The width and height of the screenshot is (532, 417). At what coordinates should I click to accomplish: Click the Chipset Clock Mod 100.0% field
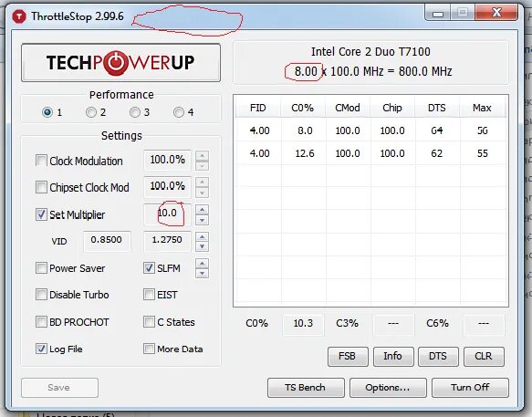coord(167,187)
